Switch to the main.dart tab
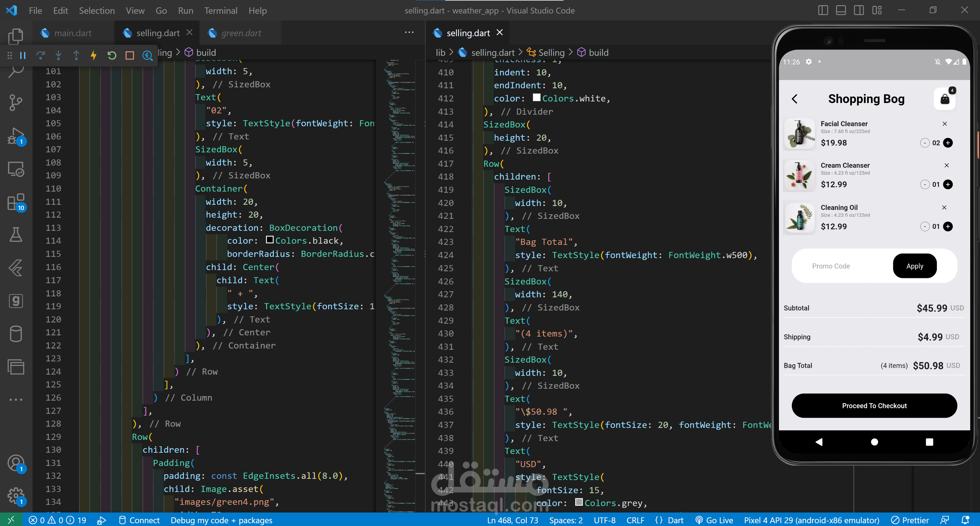The width and height of the screenshot is (980, 526). tap(73, 33)
